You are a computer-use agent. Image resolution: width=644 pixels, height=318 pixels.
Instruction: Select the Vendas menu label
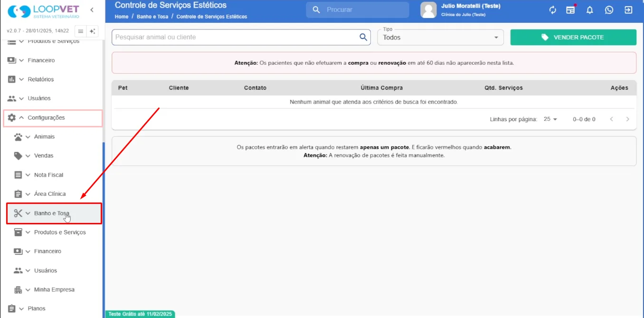coord(44,156)
